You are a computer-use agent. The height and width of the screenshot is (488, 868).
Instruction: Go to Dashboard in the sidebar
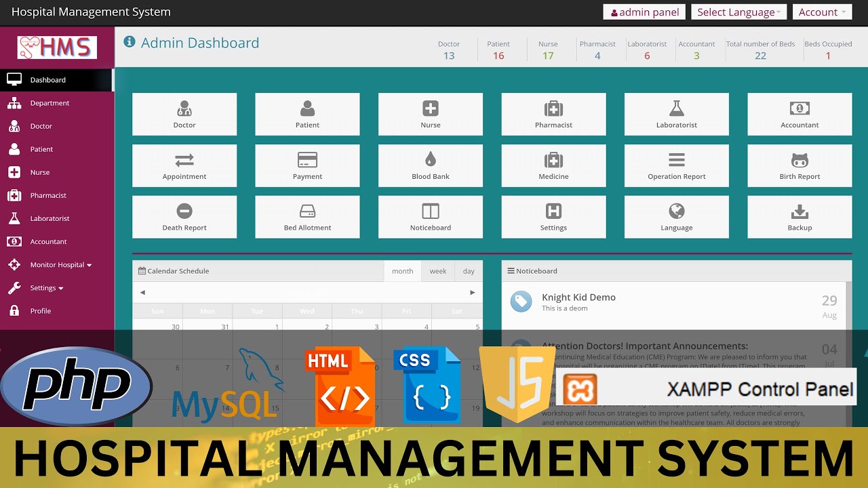[57, 80]
